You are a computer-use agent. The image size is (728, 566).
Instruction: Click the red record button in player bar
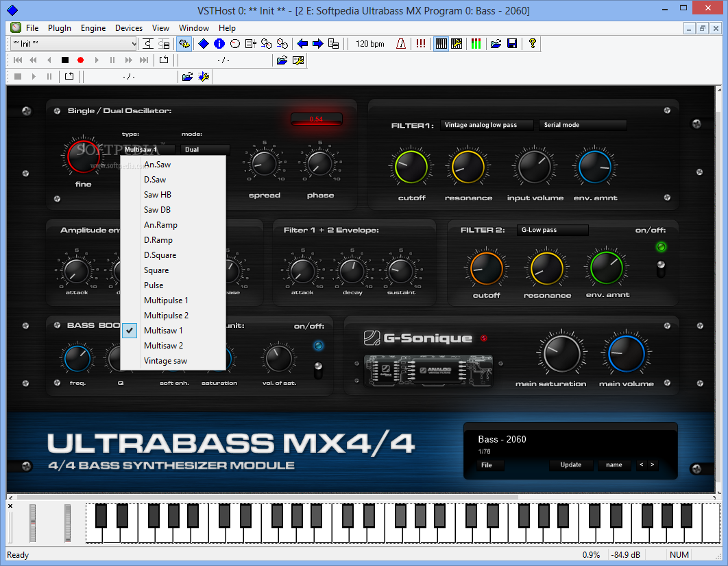[80, 60]
